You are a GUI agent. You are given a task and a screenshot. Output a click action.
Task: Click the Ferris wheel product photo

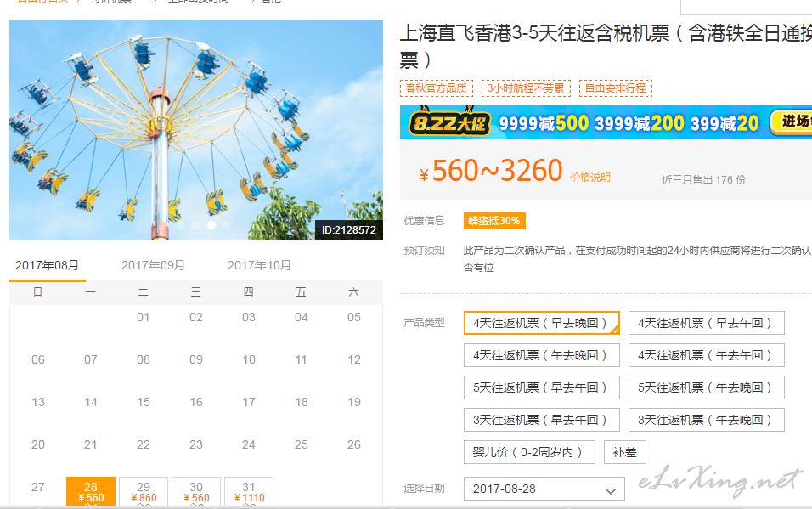[196, 129]
